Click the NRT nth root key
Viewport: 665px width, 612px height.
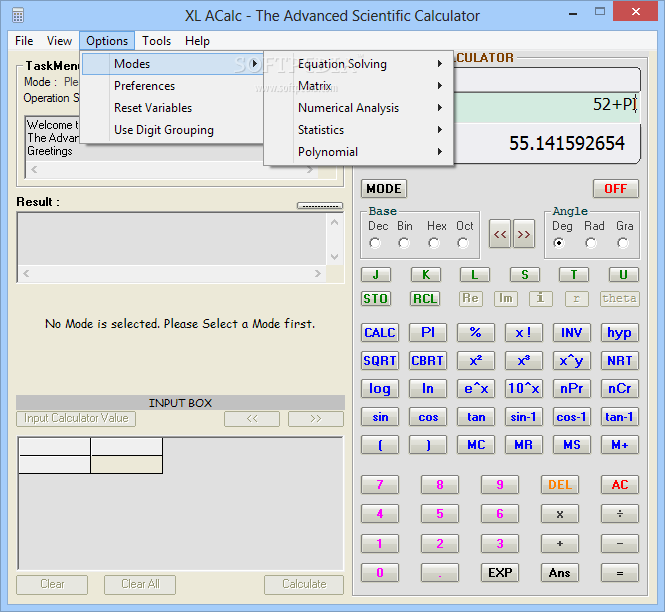point(620,360)
